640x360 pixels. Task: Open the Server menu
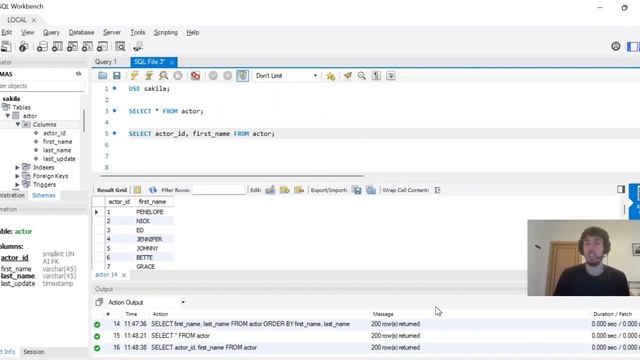(x=111, y=32)
